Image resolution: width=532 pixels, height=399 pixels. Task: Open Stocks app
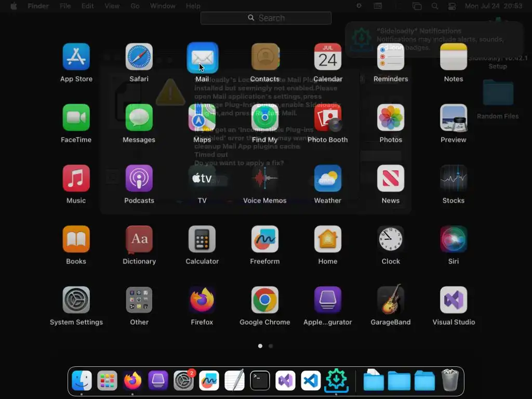click(x=454, y=178)
